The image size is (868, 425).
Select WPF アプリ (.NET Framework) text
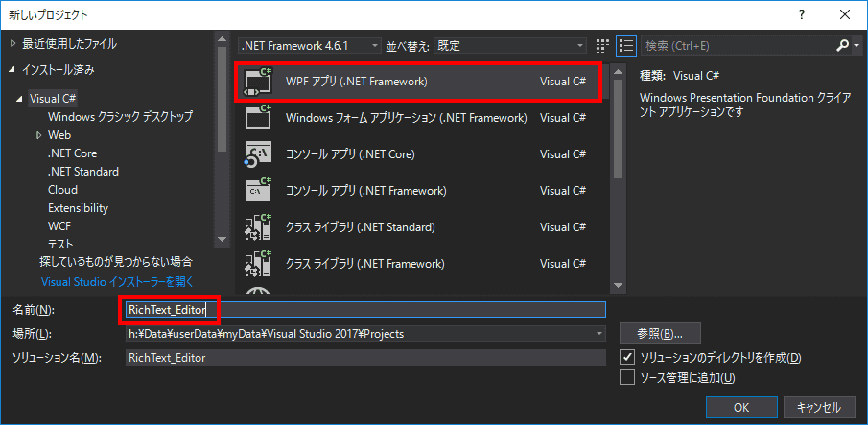coord(357,82)
